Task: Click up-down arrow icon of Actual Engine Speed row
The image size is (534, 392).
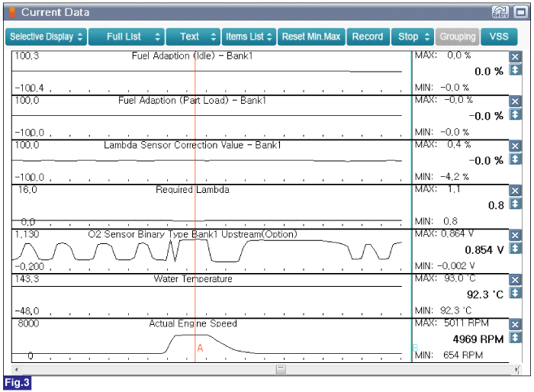Action: tap(515, 338)
